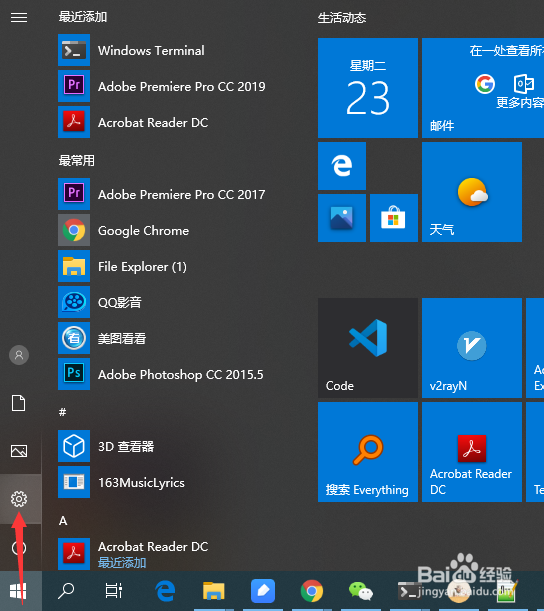This screenshot has width=544, height=611.
Task: Open the Microsoft Store tile
Action: (394, 217)
